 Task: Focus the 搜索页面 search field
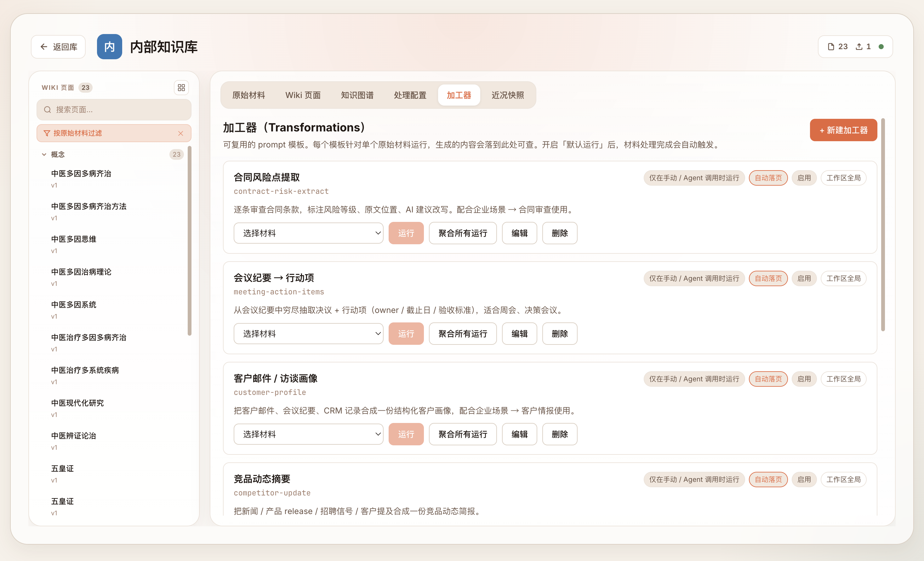(114, 110)
